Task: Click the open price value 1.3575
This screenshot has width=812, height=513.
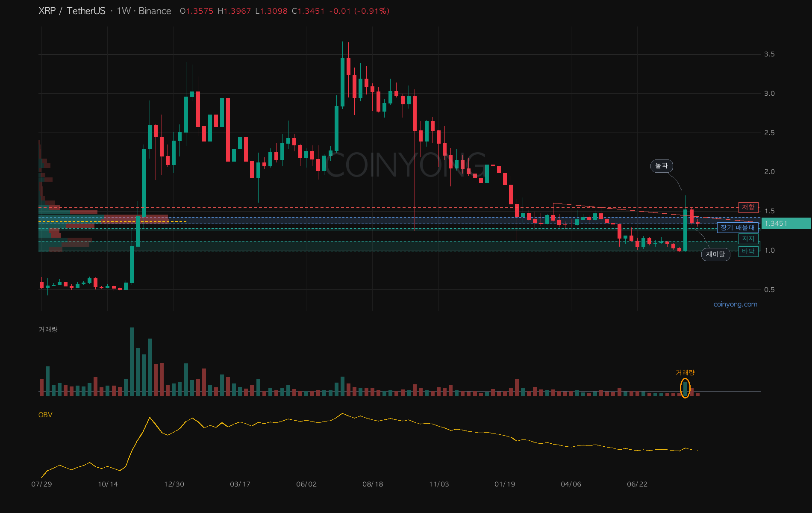Action: click(x=200, y=11)
